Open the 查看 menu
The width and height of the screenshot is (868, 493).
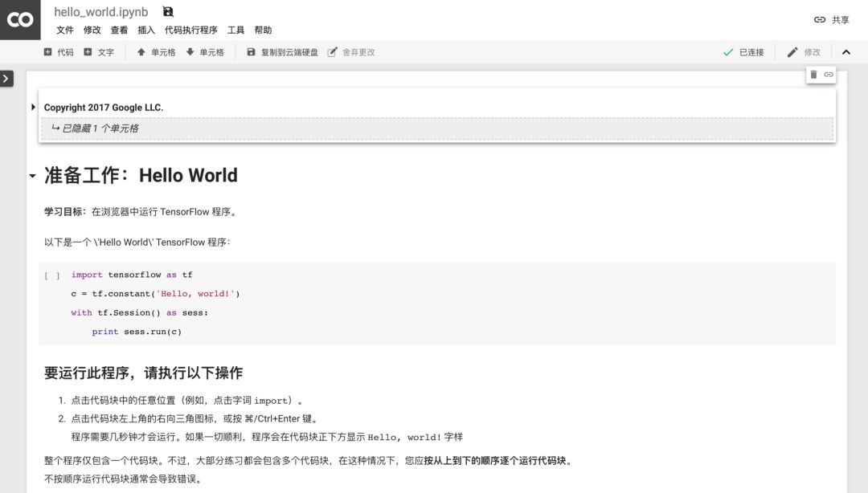[119, 30]
